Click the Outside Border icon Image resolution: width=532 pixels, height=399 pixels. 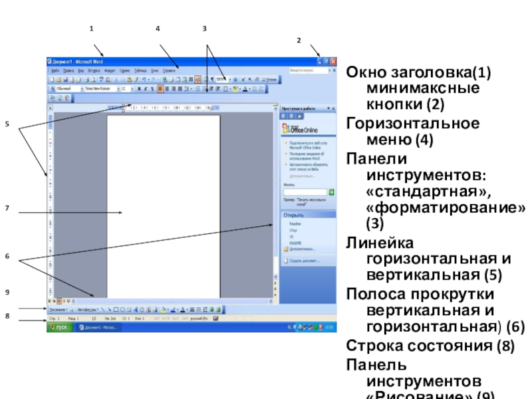(x=225, y=88)
